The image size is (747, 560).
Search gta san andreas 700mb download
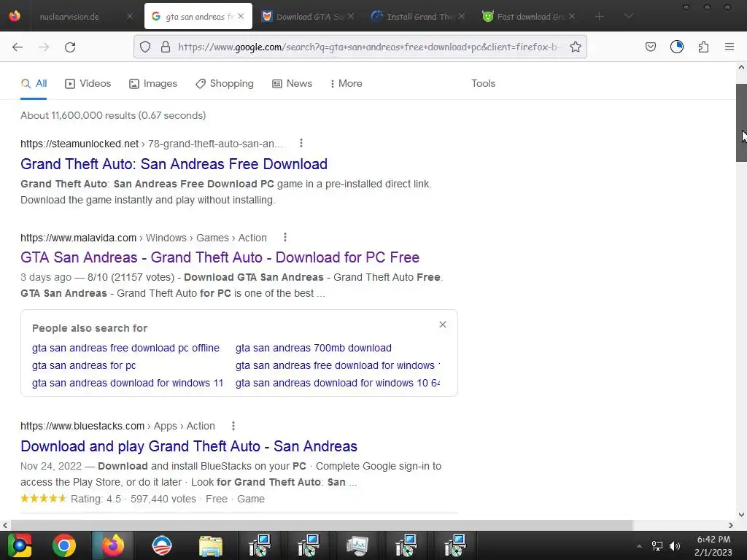click(314, 348)
